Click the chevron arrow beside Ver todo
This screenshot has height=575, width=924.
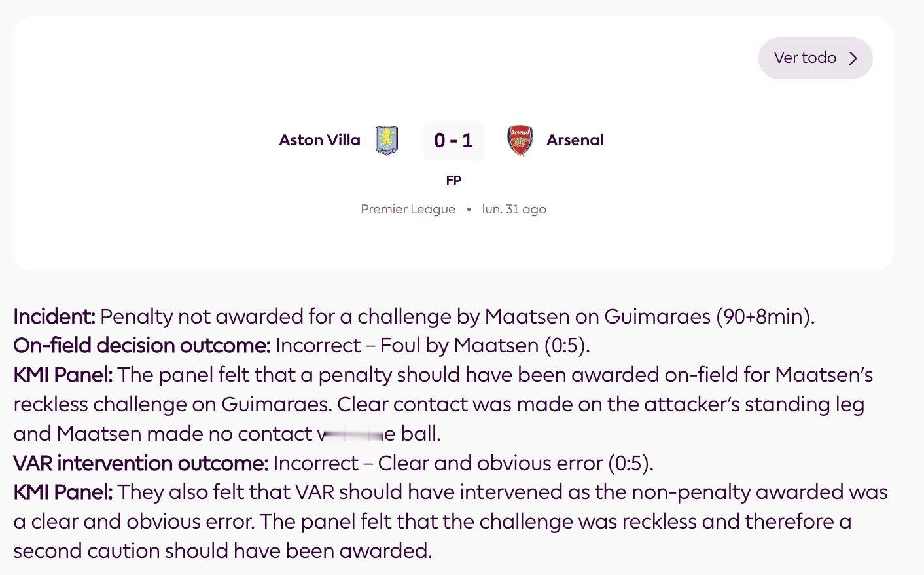(x=853, y=58)
